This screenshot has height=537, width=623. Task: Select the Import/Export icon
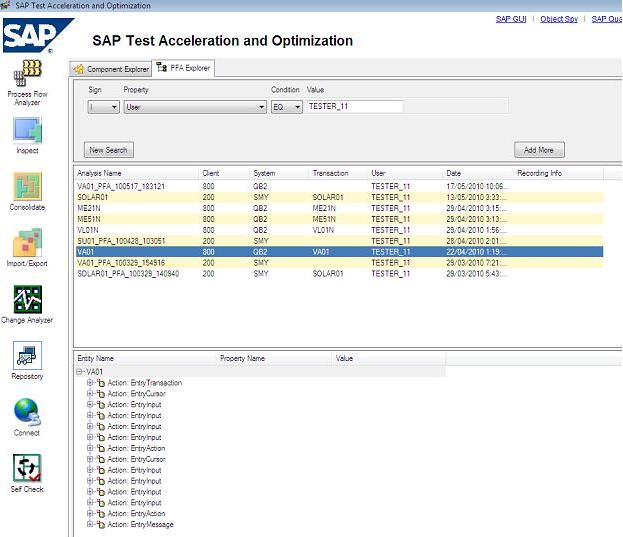[27, 242]
